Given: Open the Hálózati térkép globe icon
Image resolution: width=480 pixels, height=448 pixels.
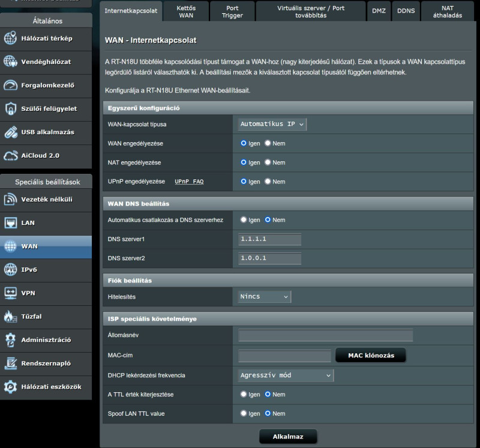Looking at the screenshot, I should (11, 38).
